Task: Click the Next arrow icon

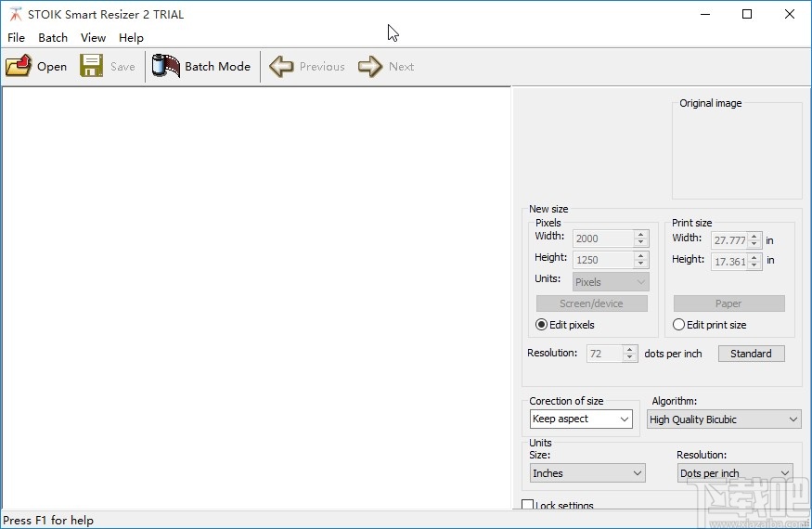Action: [x=370, y=66]
